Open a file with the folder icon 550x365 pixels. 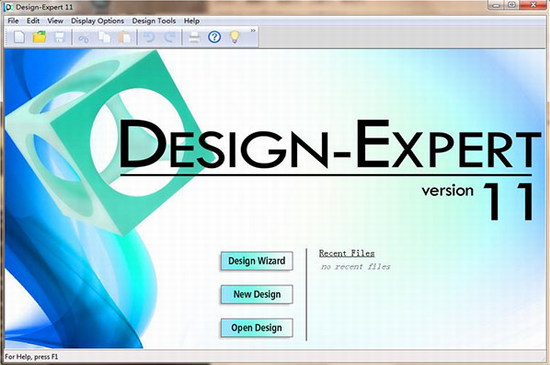pos(39,36)
